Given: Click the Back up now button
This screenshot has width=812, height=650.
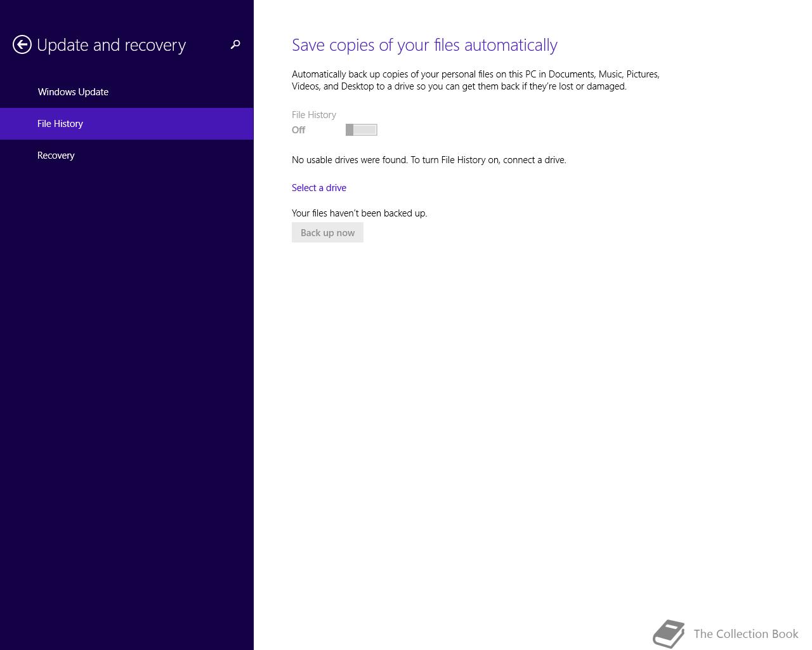Looking at the screenshot, I should coord(327,232).
